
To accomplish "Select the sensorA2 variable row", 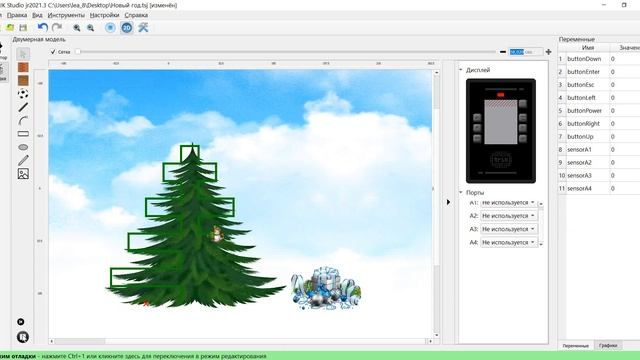I will coord(599,162).
